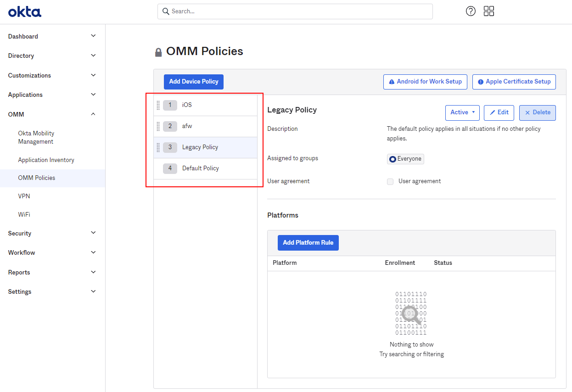Open Apple Certificate Setup
Image resolution: width=572 pixels, height=392 pixels.
(x=514, y=82)
